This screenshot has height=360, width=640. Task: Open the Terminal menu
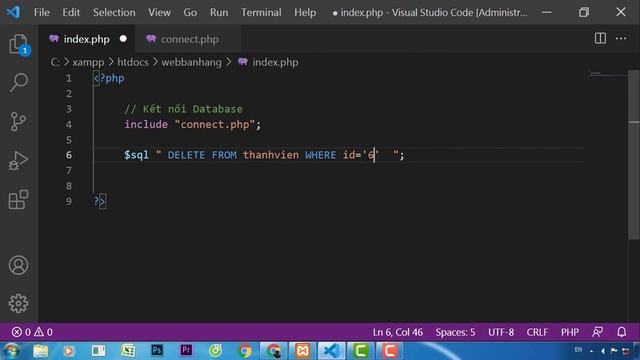pyautogui.click(x=261, y=12)
